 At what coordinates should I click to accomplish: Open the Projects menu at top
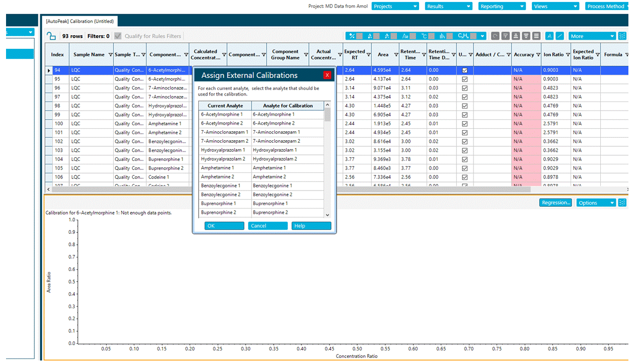tap(395, 7)
